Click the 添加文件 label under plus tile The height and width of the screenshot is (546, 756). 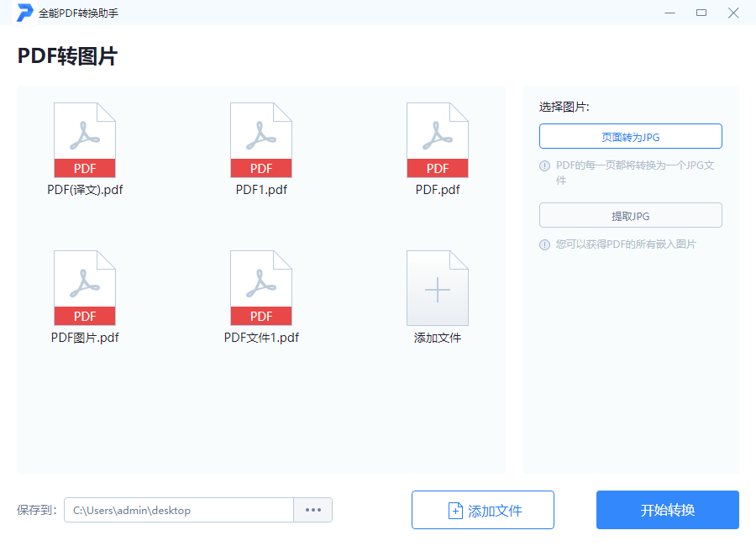click(438, 338)
